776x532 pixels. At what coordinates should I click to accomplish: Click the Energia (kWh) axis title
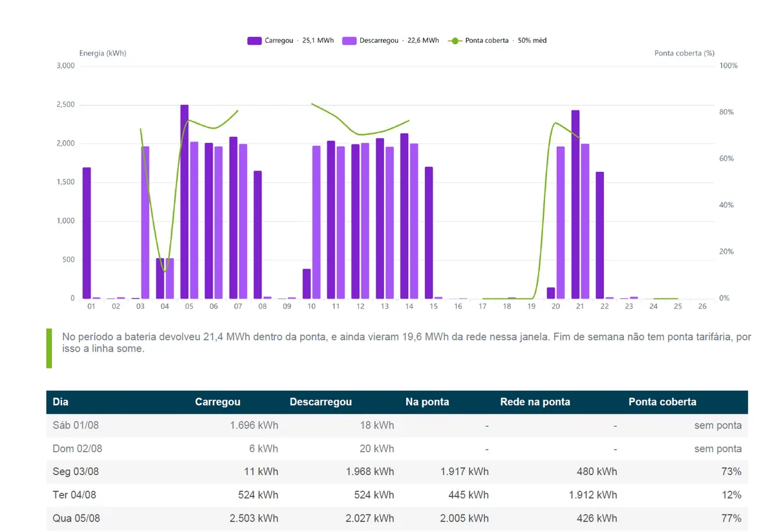tap(103, 54)
